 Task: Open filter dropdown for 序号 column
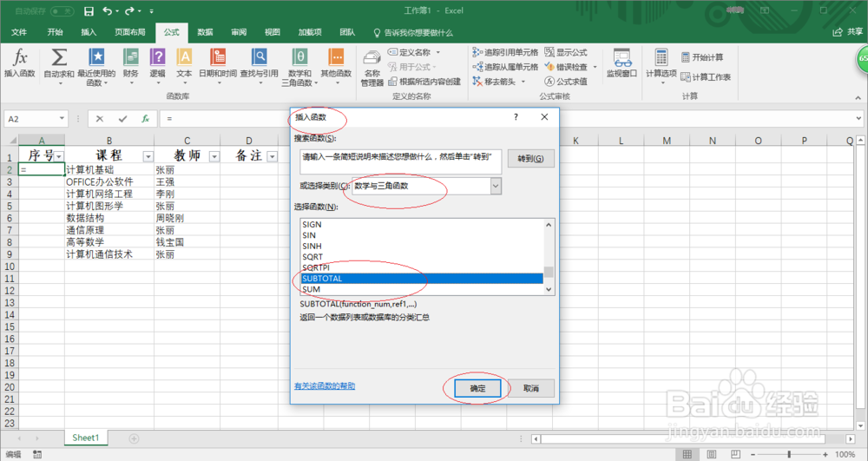59,156
